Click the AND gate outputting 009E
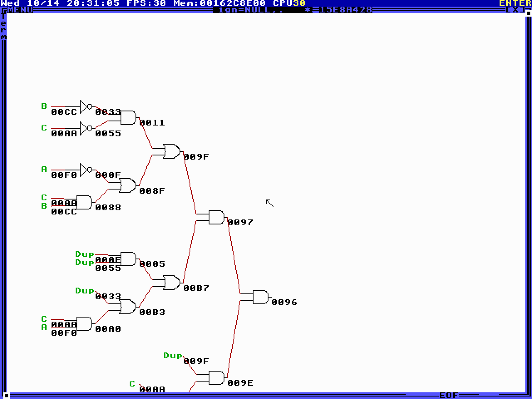This screenshot has width=532, height=399. click(x=217, y=378)
